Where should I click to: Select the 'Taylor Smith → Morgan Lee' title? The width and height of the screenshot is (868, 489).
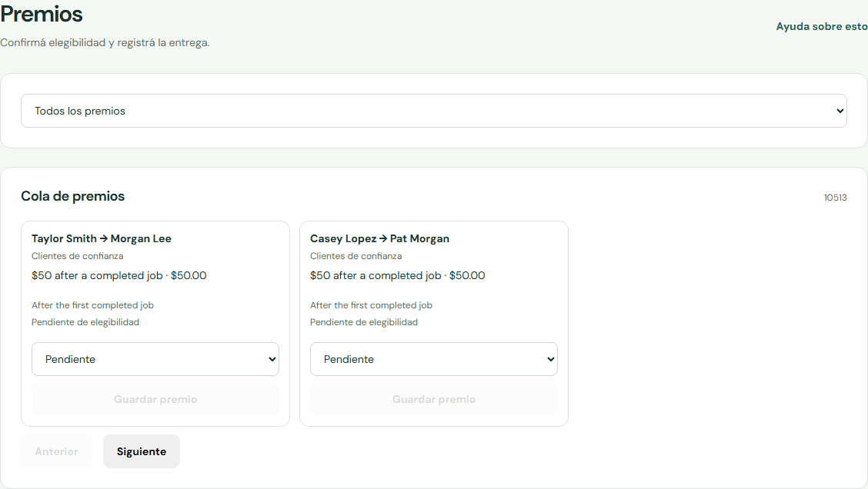click(102, 238)
